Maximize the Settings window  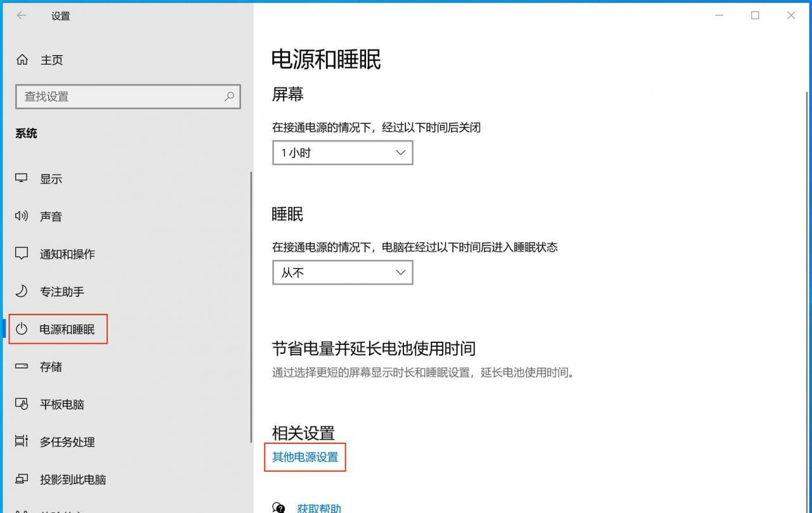pos(755,16)
